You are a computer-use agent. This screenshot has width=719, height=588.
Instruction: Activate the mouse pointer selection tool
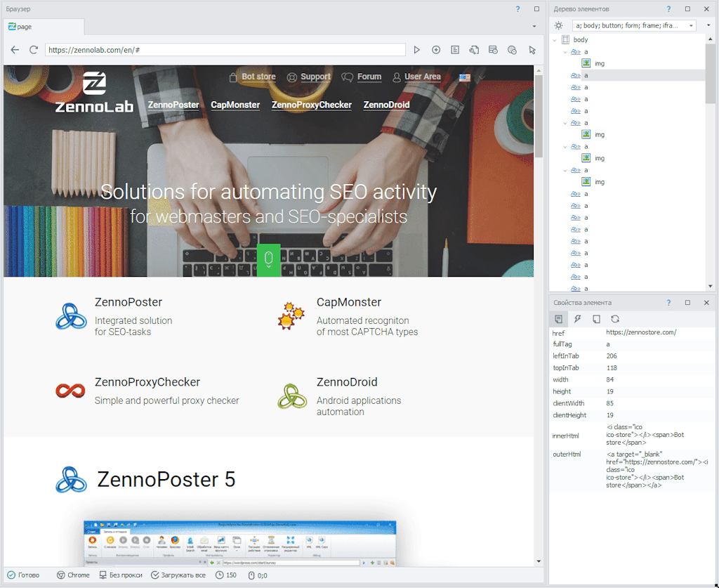click(532, 50)
